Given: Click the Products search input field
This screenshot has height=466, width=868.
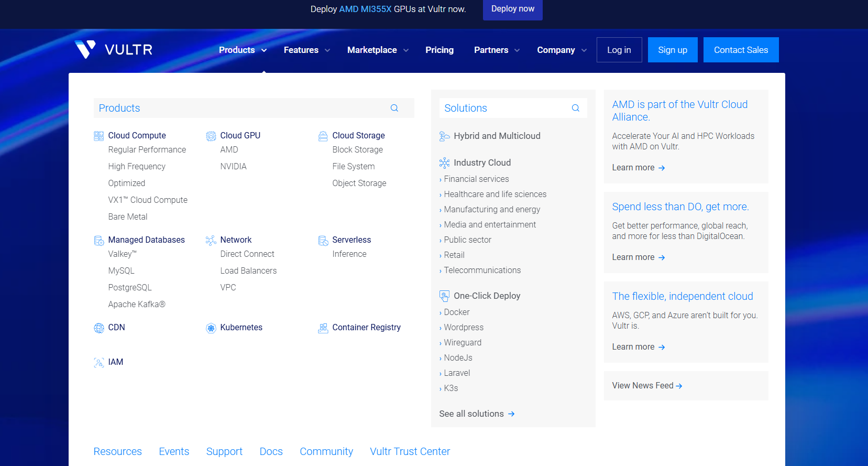Looking at the screenshot, I should [254, 108].
